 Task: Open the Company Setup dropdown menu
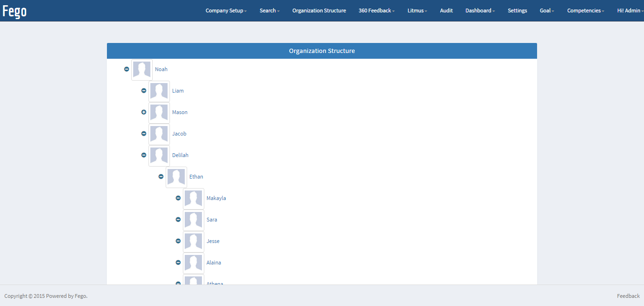226,11
